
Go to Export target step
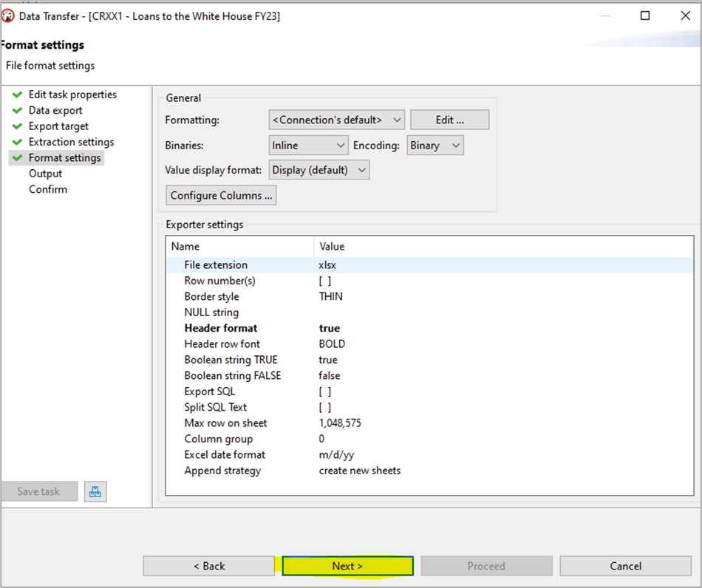point(58,126)
